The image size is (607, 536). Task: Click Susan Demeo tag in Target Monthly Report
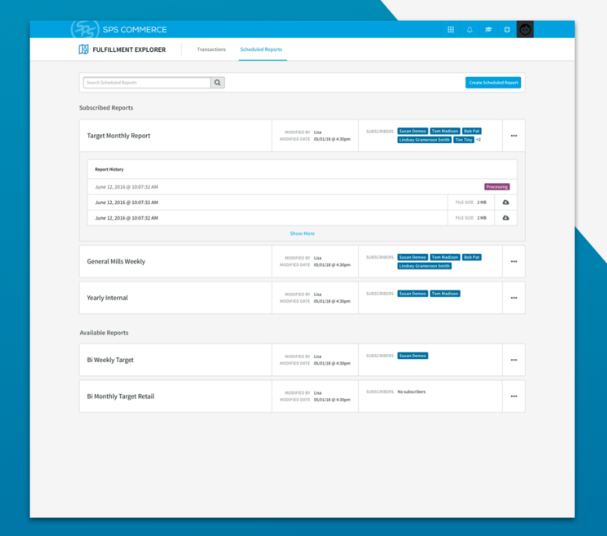(413, 131)
